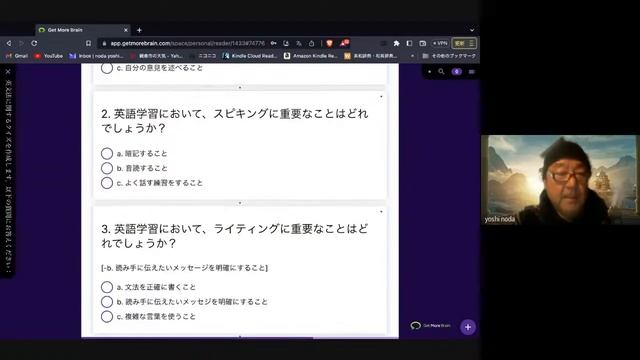Reload the Get More Brain page
640x360 pixels.
coord(34,43)
